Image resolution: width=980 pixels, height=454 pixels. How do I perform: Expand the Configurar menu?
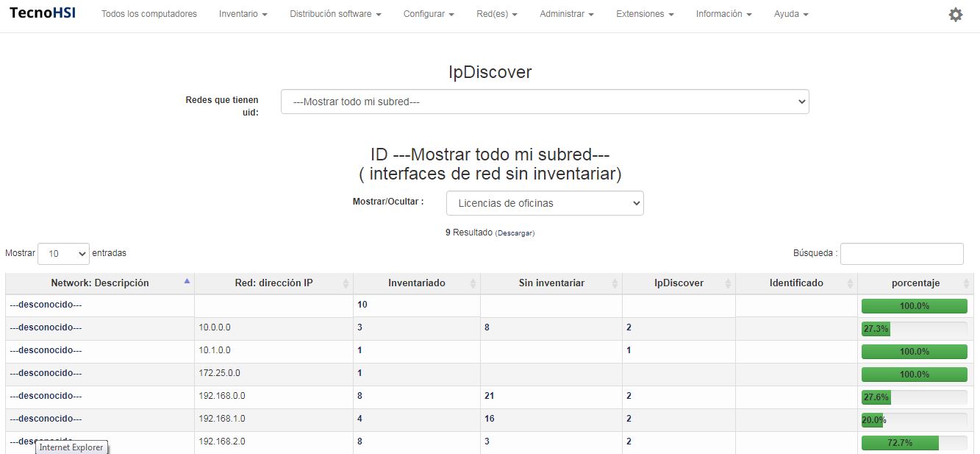429,14
